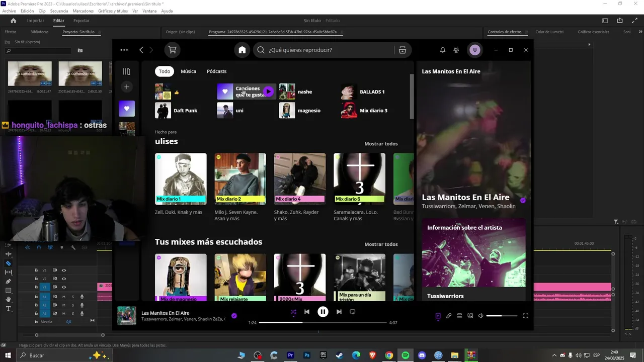Screen dimensions: 644x362
Task: Open timeline wrench settings in Premiere
Action: click(73, 247)
